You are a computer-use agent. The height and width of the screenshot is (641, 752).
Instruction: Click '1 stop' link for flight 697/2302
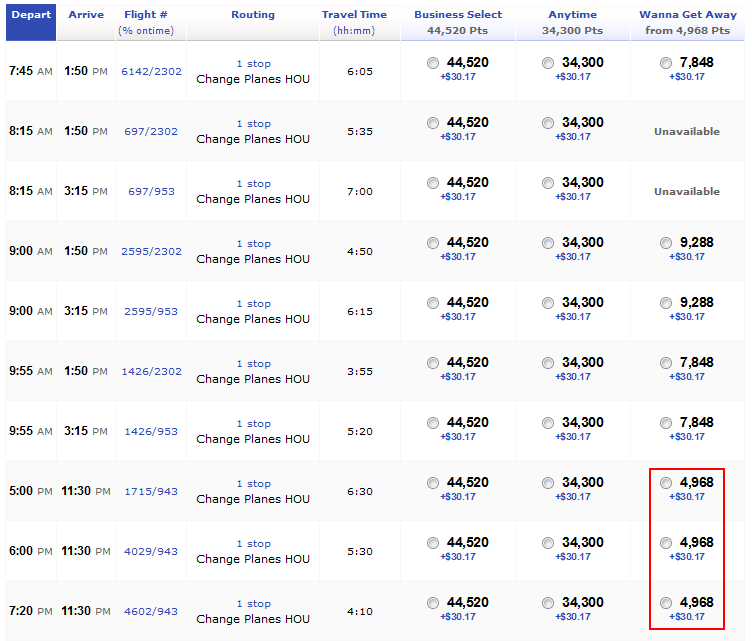point(254,124)
